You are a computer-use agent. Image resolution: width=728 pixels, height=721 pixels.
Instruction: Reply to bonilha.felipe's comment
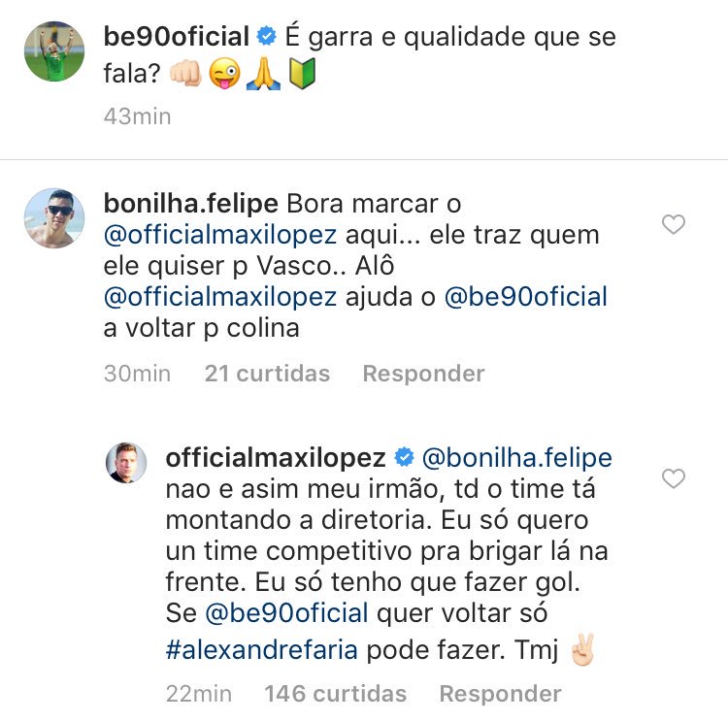coord(422,374)
